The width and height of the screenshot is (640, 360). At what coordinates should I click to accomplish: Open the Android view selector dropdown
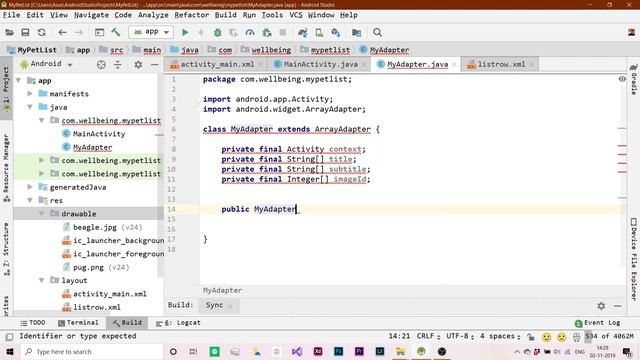[x=46, y=64]
